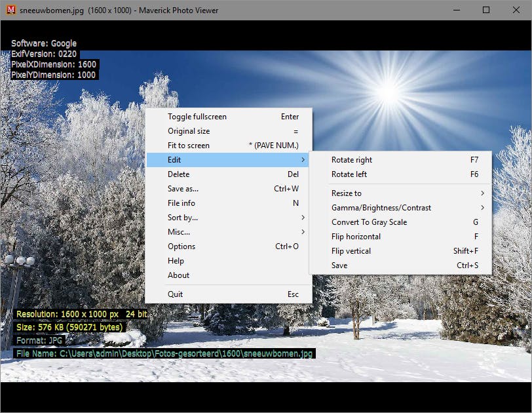The width and height of the screenshot is (532, 413).
Task: Open Save as... dialog entry
Action: coord(229,189)
